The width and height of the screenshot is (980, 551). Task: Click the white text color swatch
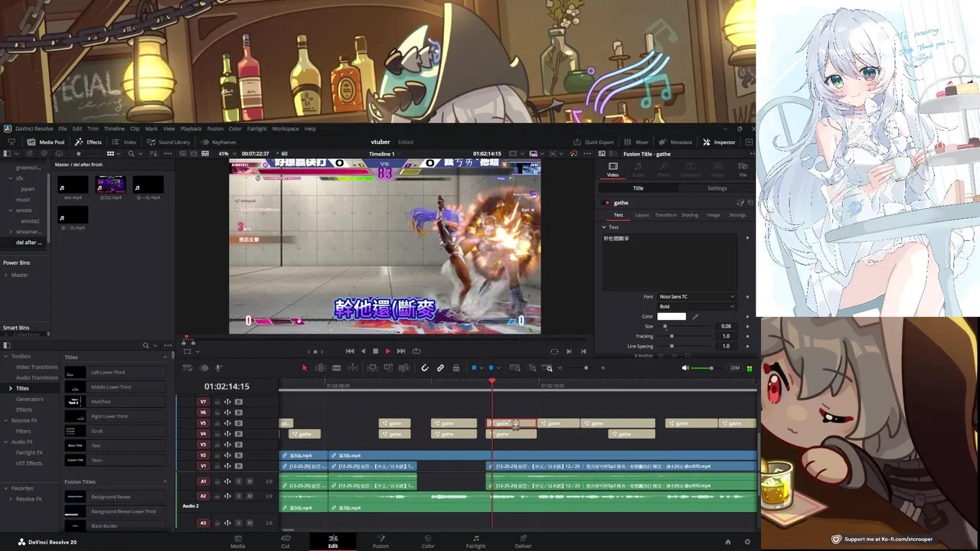tap(671, 317)
